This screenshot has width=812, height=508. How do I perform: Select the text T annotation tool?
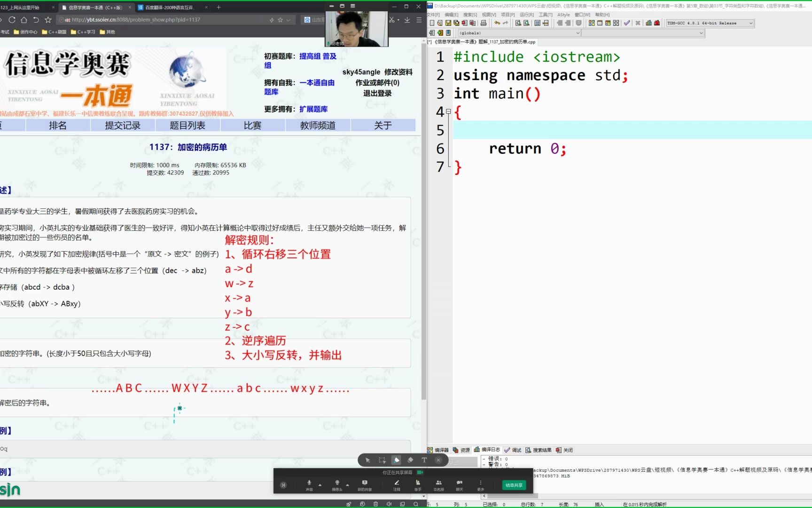(424, 460)
